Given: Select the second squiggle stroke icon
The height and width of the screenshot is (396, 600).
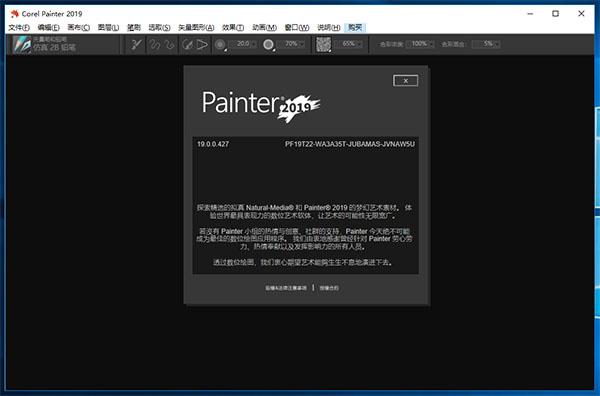Looking at the screenshot, I should tap(169, 45).
